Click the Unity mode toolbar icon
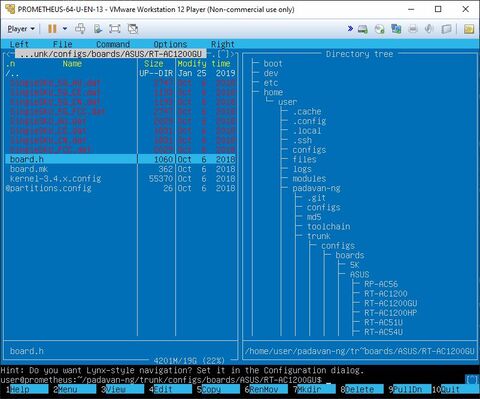This screenshot has height=399, width=480. [133, 29]
